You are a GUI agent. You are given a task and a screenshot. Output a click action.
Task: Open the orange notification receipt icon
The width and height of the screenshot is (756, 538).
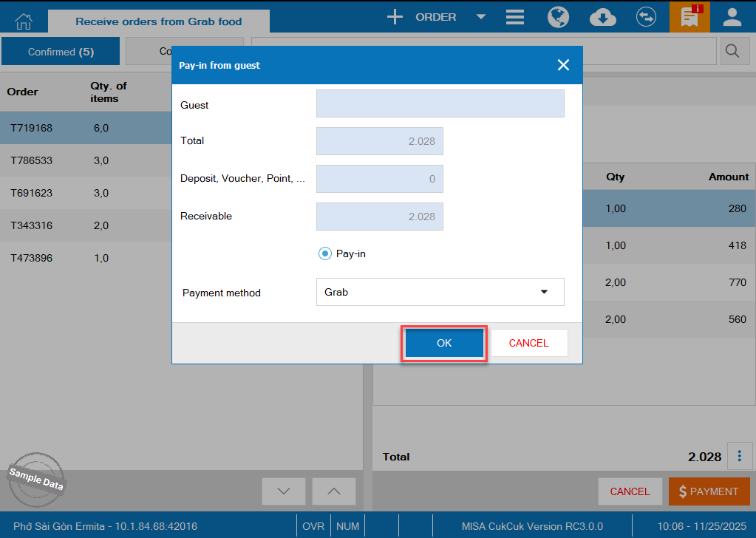click(x=689, y=17)
